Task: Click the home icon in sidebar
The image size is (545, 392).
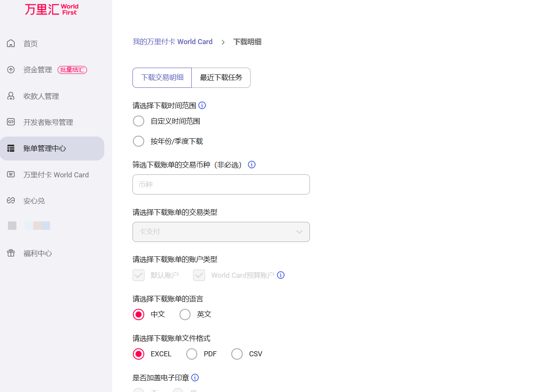Action: tap(11, 43)
